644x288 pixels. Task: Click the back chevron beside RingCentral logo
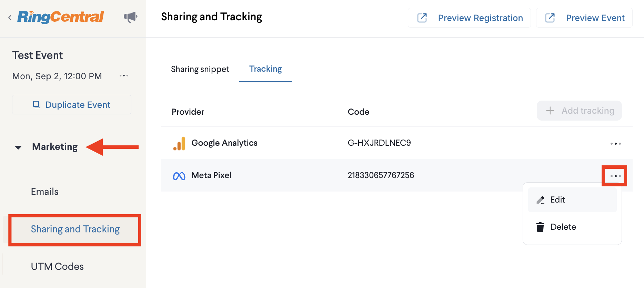click(10, 18)
